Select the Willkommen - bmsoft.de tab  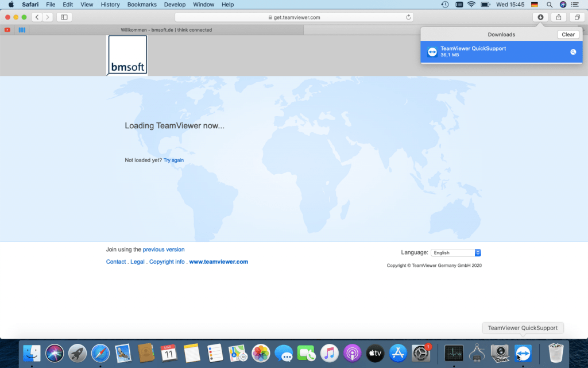(x=166, y=30)
